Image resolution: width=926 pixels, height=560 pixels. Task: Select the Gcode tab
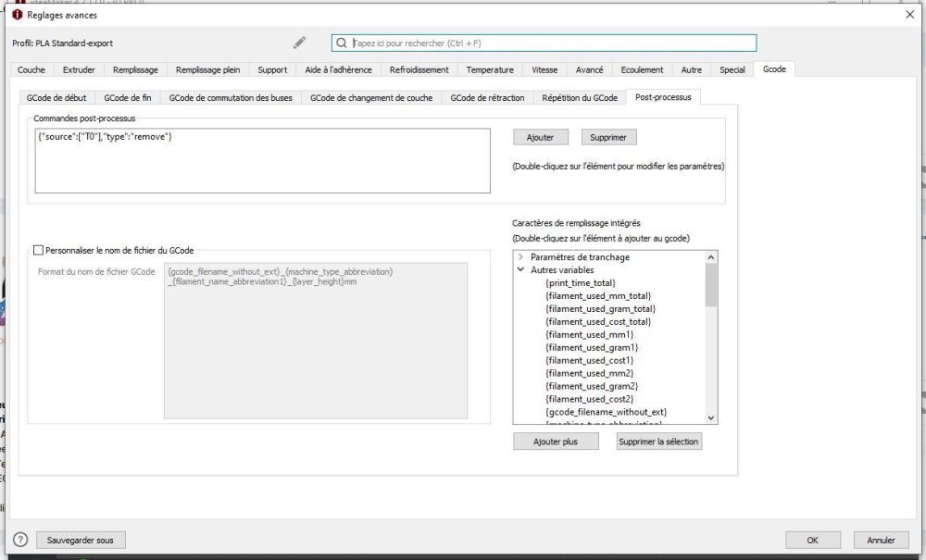click(x=774, y=69)
